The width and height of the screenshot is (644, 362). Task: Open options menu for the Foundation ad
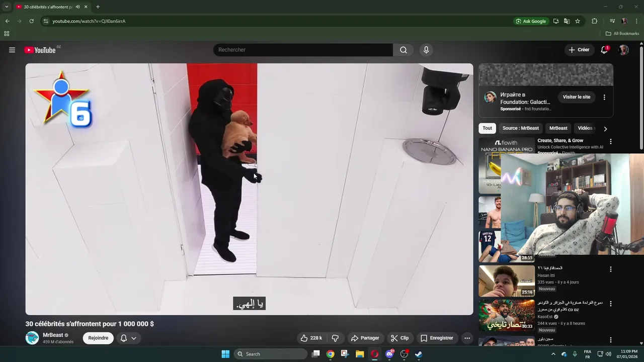click(x=604, y=97)
